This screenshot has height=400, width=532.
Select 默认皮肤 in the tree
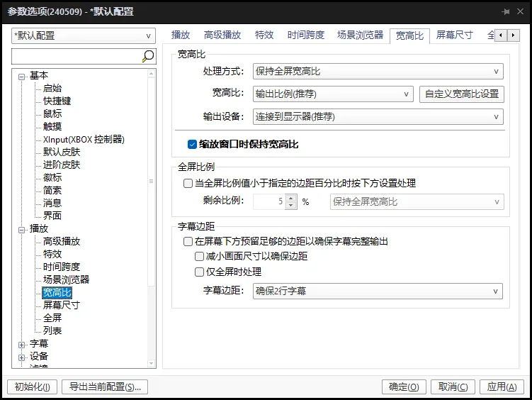62,152
